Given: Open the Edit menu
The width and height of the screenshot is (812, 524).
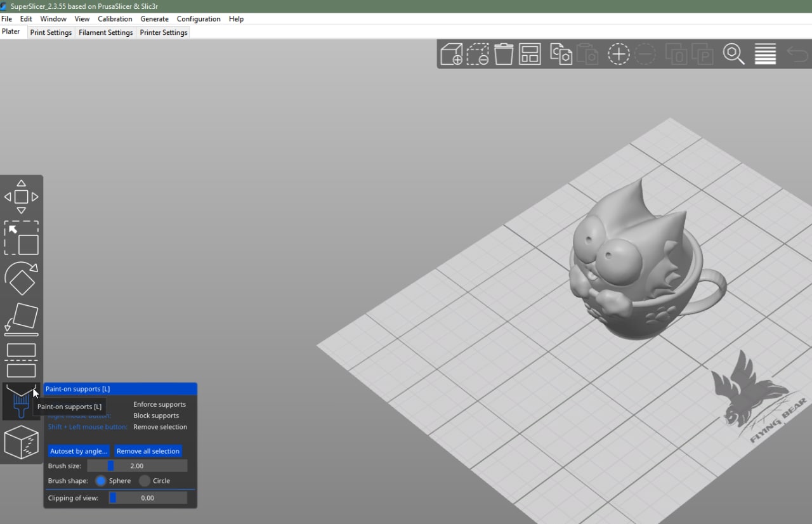Looking at the screenshot, I should tap(26, 19).
